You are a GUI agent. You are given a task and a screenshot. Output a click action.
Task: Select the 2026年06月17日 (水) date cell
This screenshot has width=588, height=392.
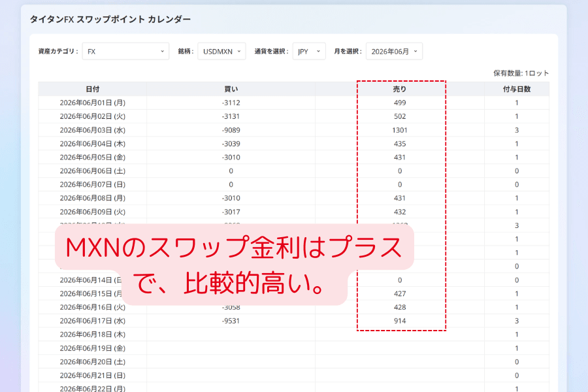click(x=92, y=321)
